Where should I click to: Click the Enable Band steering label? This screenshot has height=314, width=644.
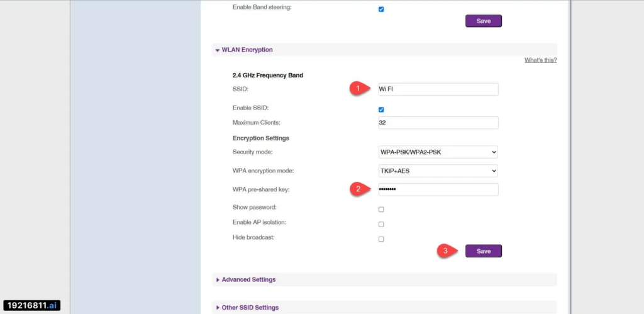[x=262, y=8]
